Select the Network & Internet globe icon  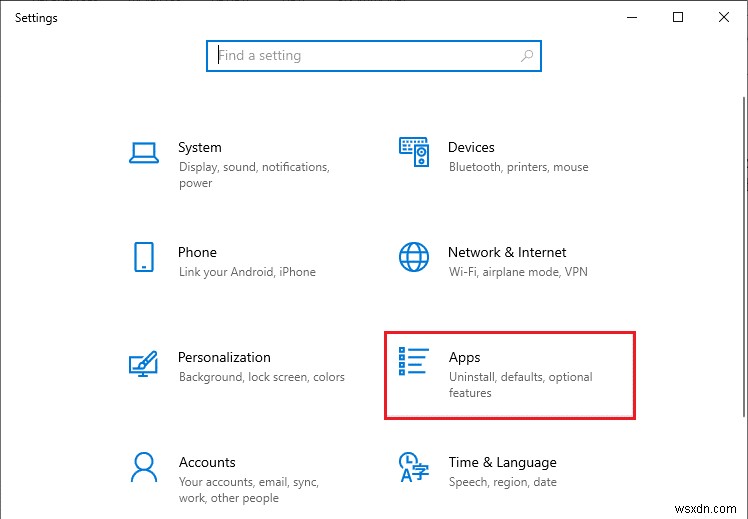click(414, 257)
